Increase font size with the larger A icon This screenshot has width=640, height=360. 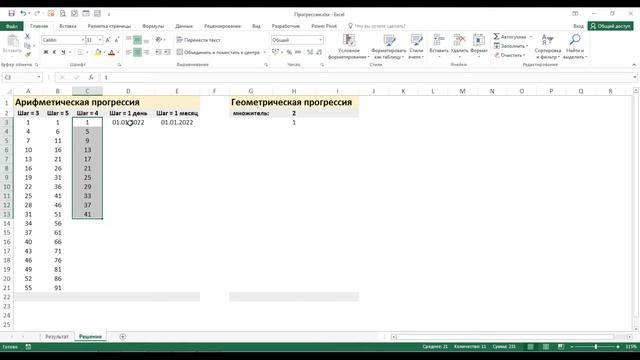coord(108,40)
